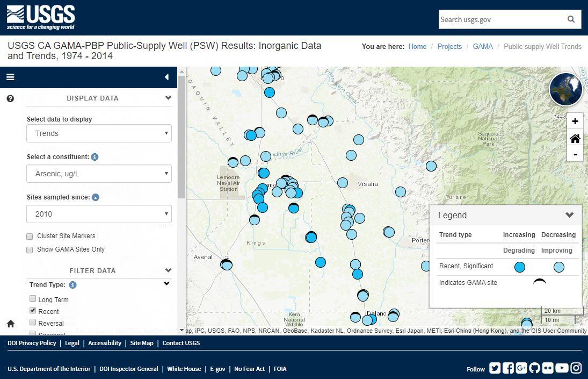Click the Contact USGS footer link
588x379 pixels.
click(x=182, y=342)
